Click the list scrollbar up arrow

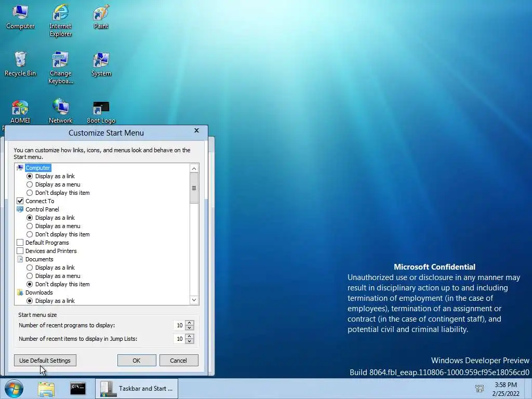pyautogui.click(x=194, y=168)
